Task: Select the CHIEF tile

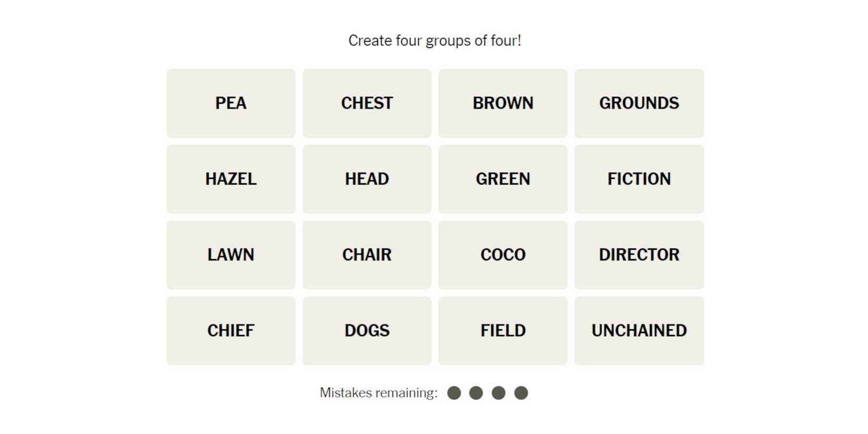Action: 230,330
